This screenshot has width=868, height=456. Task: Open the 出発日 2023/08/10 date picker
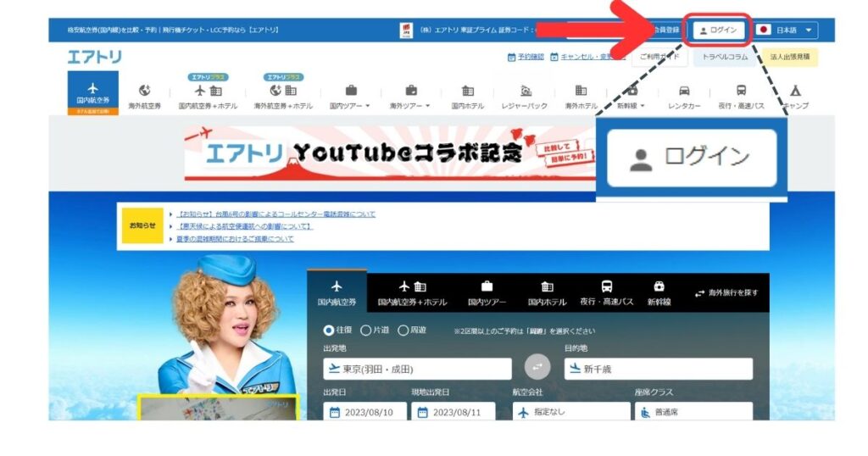tap(364, 412)
